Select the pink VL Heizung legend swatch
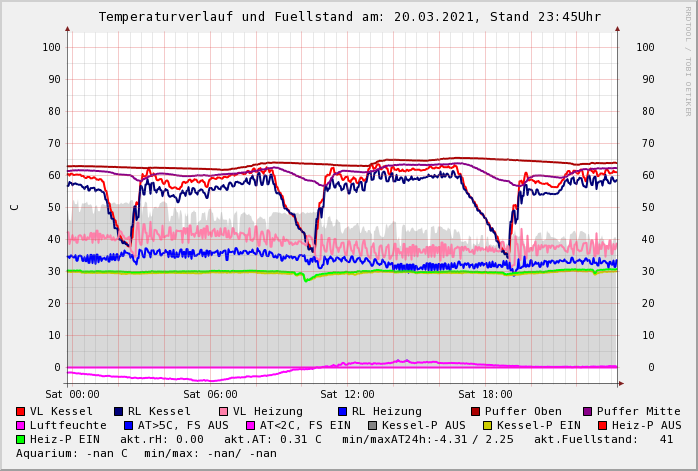 (x=224, y=411)
